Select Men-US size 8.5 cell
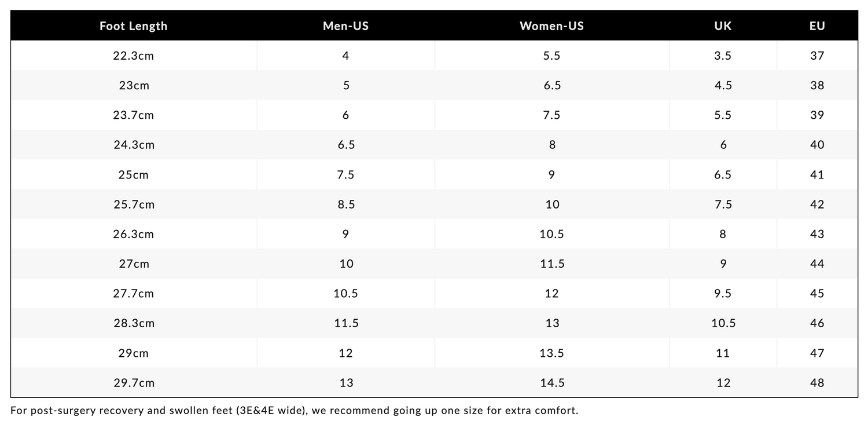Screen dimensions: 868x424 coord(345,204)
